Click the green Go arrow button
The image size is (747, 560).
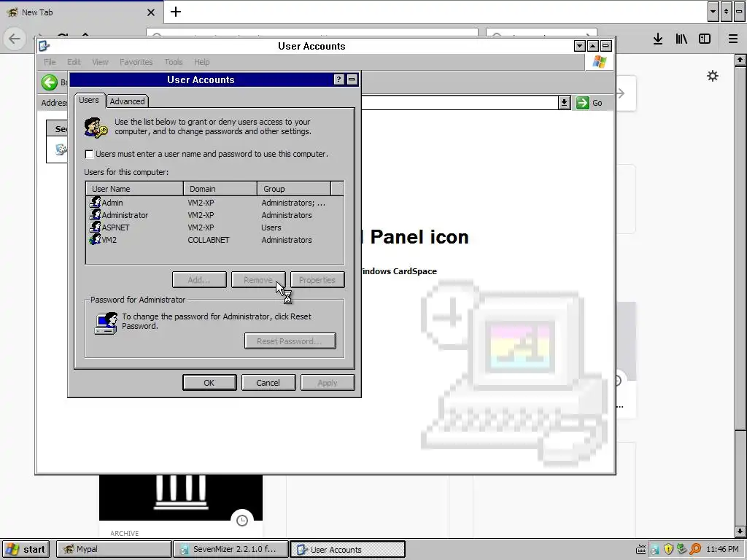point(583,103)
